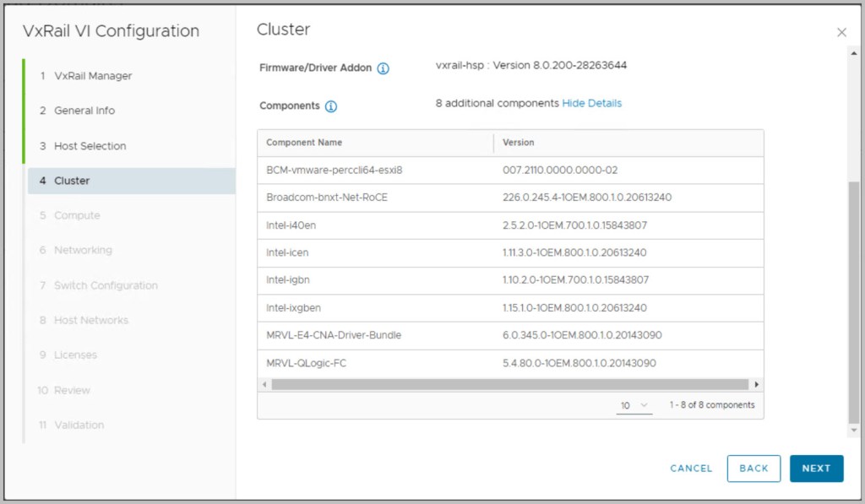Click Hide Details link
Viewport: 865px width, 504px height.
pos(591,103)
